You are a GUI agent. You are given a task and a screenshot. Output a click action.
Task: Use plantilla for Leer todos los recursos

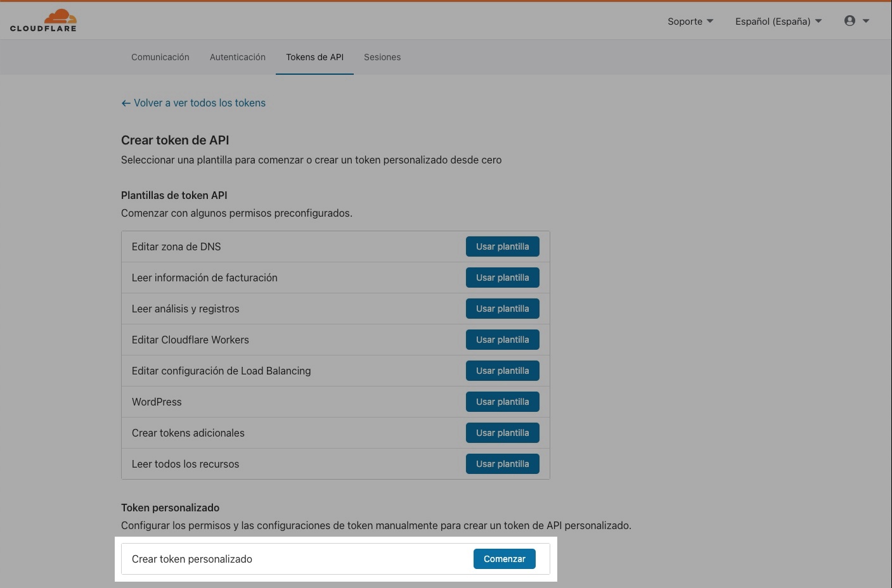(x=502, y=464)
